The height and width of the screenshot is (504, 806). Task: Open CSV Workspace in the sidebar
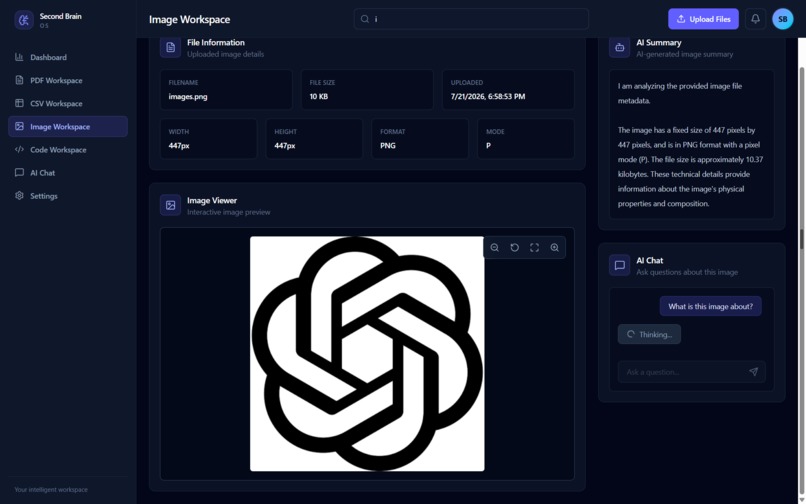point(68,103)
